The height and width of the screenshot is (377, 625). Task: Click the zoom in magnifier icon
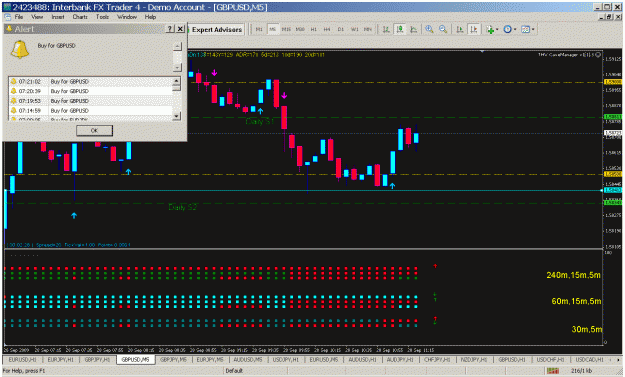pyautogui.click(x=429, y=29)
